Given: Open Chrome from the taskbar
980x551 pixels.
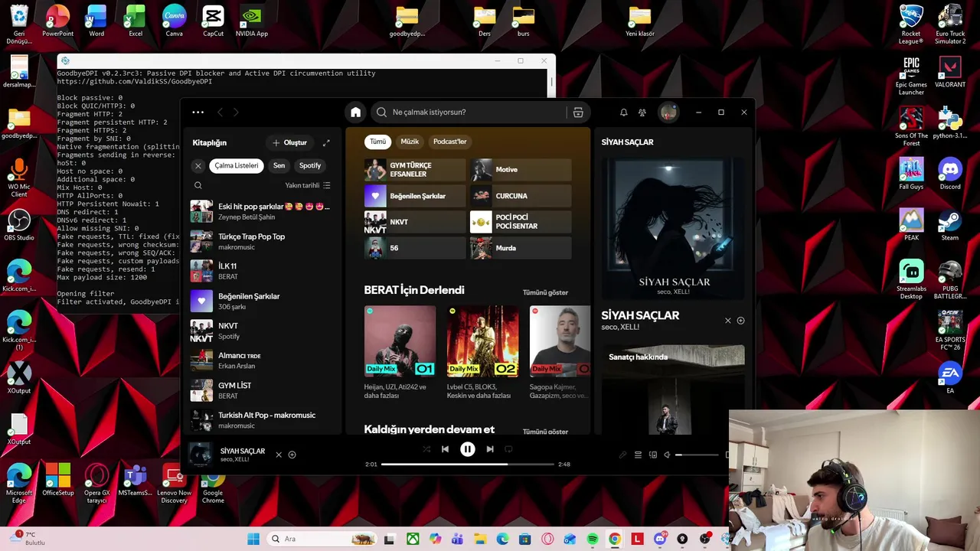Looking at the screenshot, I should (x=615, y=539).
